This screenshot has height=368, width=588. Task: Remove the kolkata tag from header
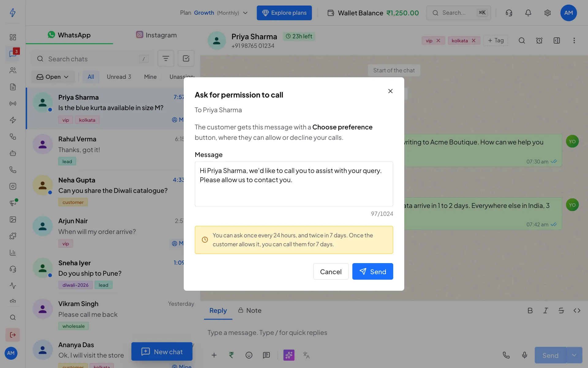coord(473,40)
